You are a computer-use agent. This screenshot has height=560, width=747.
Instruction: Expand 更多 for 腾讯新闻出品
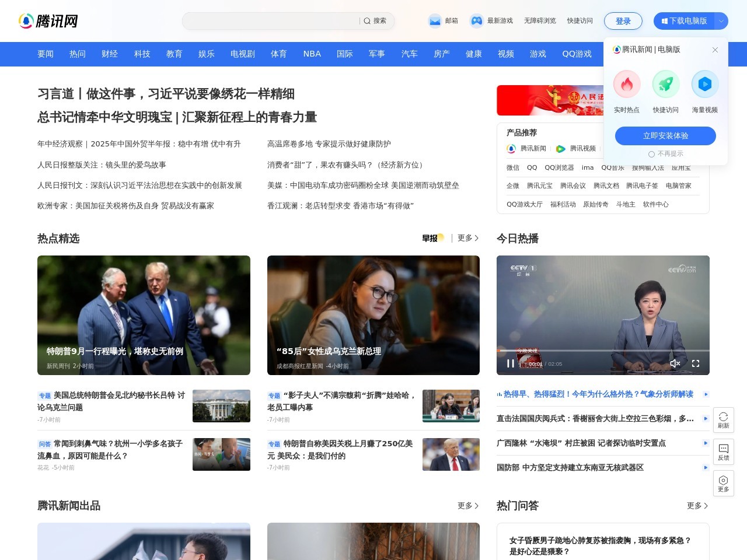coord(468,506)
